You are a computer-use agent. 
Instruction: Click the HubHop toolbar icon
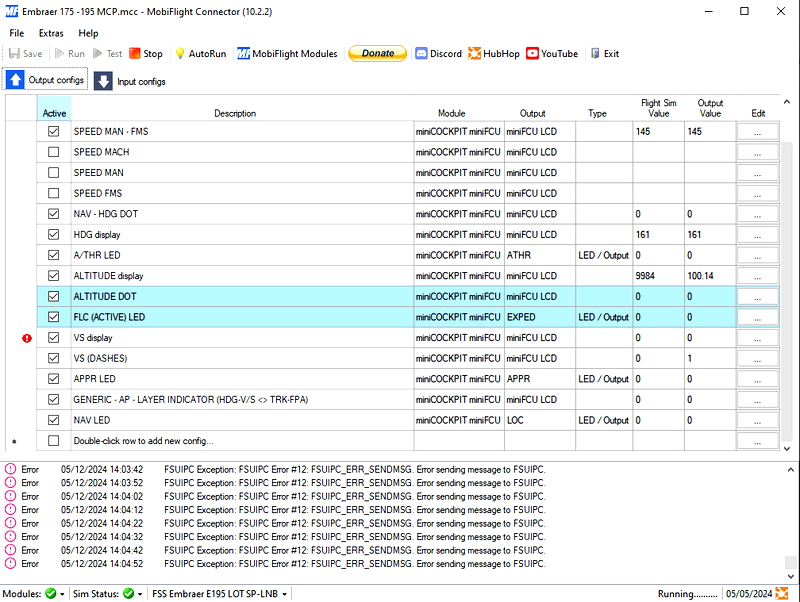tap(491, 54)
